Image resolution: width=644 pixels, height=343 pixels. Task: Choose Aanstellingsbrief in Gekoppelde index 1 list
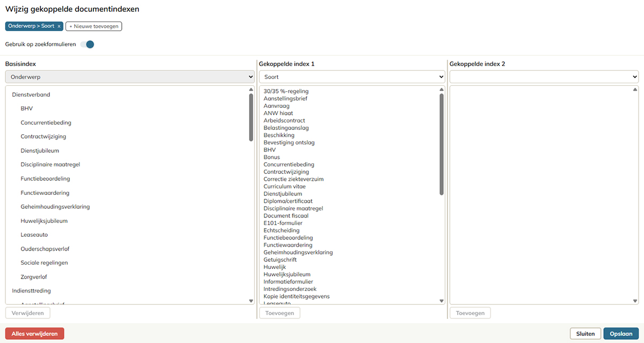tap(286, 99)
